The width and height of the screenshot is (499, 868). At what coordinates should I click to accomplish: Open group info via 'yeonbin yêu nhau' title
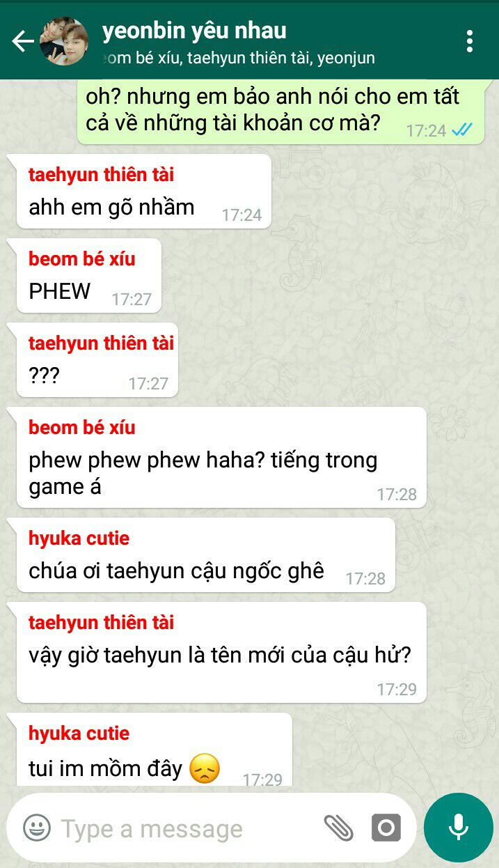pyautogui.click(x=194, y=31)
